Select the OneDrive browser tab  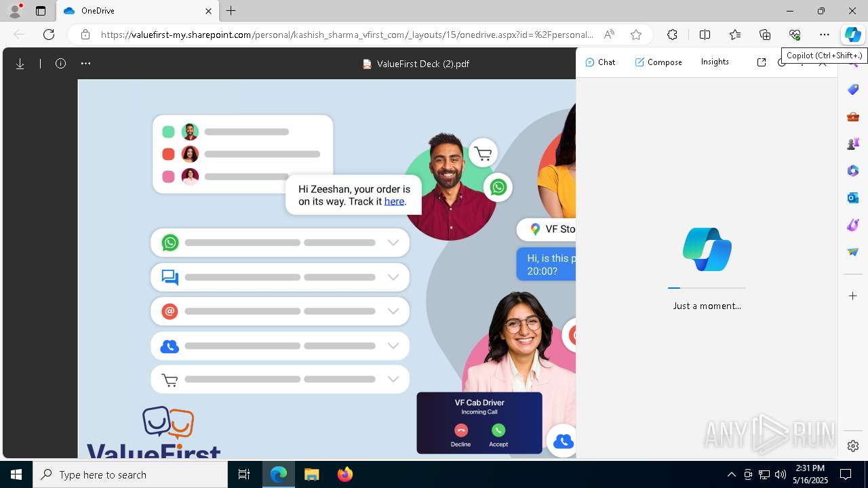click(x=138, y=11)
